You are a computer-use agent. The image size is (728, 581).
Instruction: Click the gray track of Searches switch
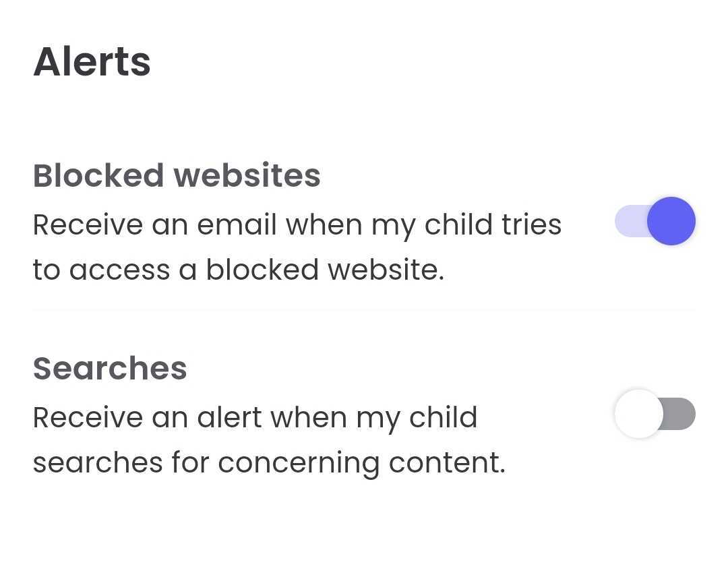pos(681,414)
